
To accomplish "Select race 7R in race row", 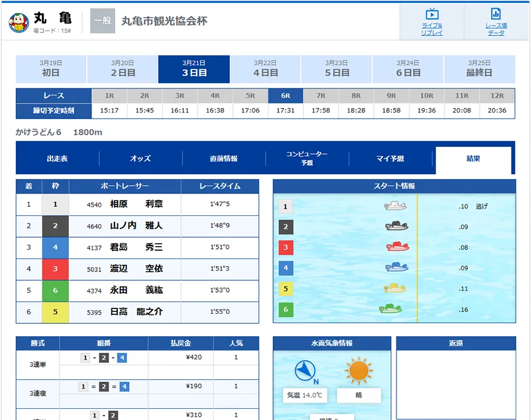I will pos(320,96).
